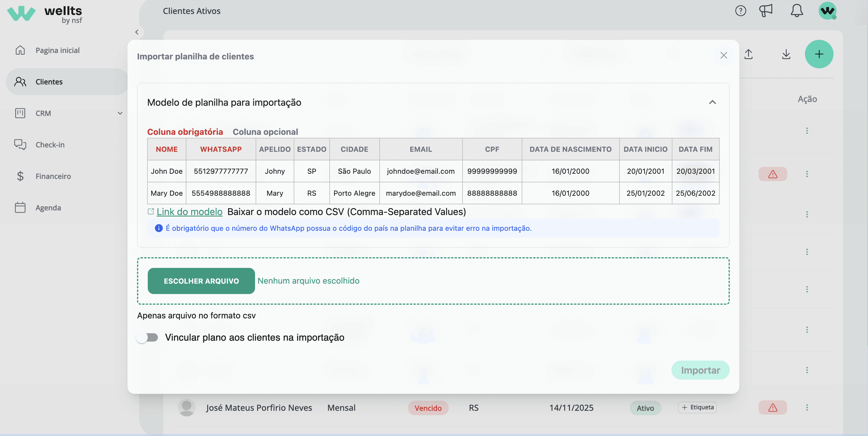Collapse the sidebar with the arrow
Screen dimensions: 868x436
pos(137,32)
